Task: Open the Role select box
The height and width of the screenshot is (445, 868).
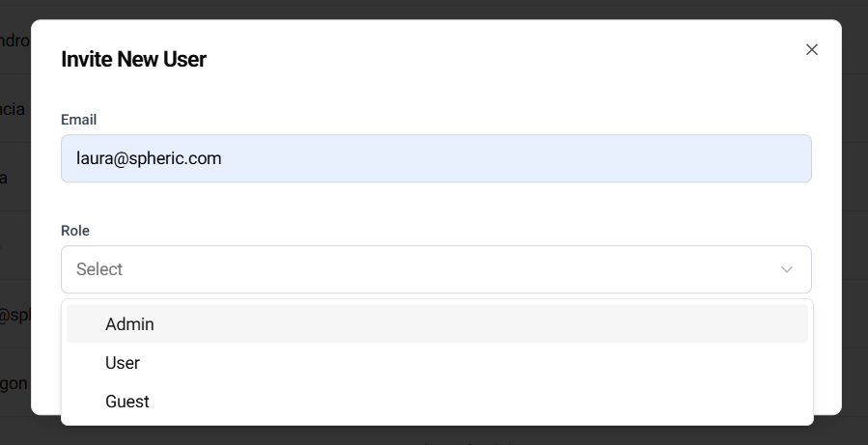Action: 435,269
